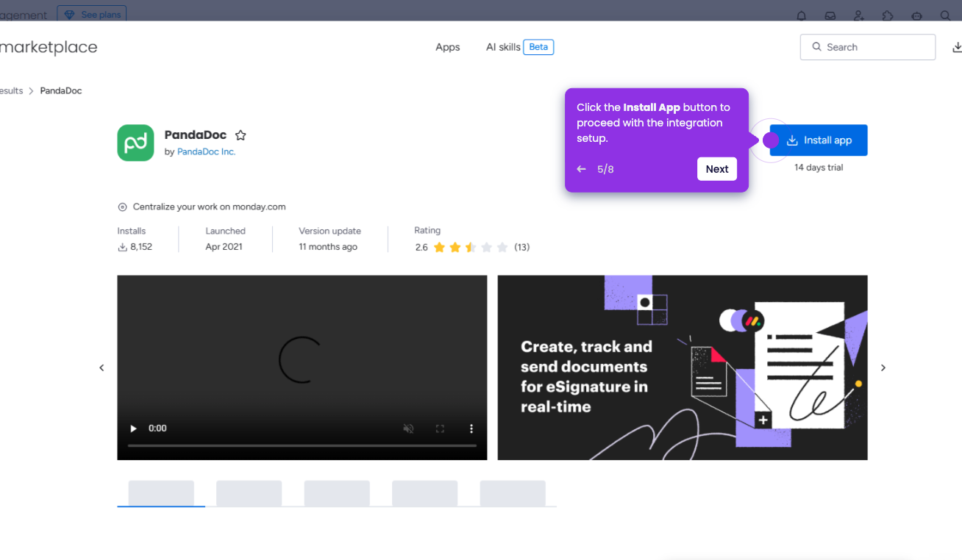Click the 8,152 installs count
Screen dimensions: 962x560
coord(141,247)
